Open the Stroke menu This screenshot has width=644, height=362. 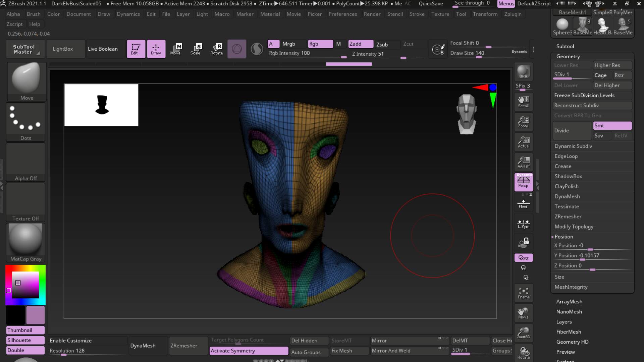pos(417,14)
